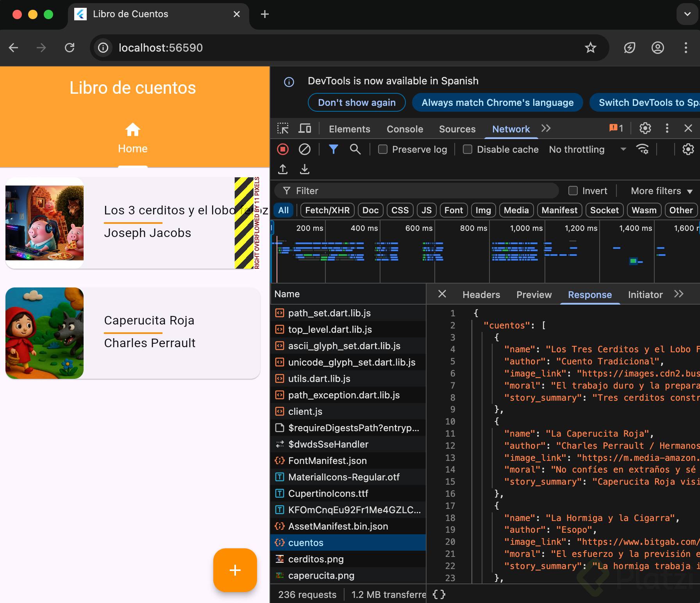The height and width of the screenshot is (603, 700).
Task: Show more DevTools panels chevron
Action: pyautogui.click(x=546, y=128)
